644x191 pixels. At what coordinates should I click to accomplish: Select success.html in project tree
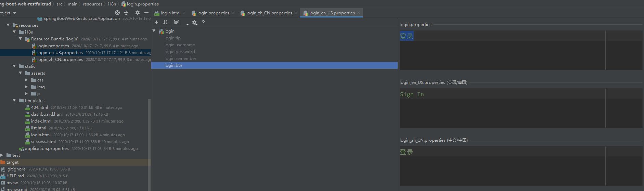pyautogui.click(x=43, y=142)
